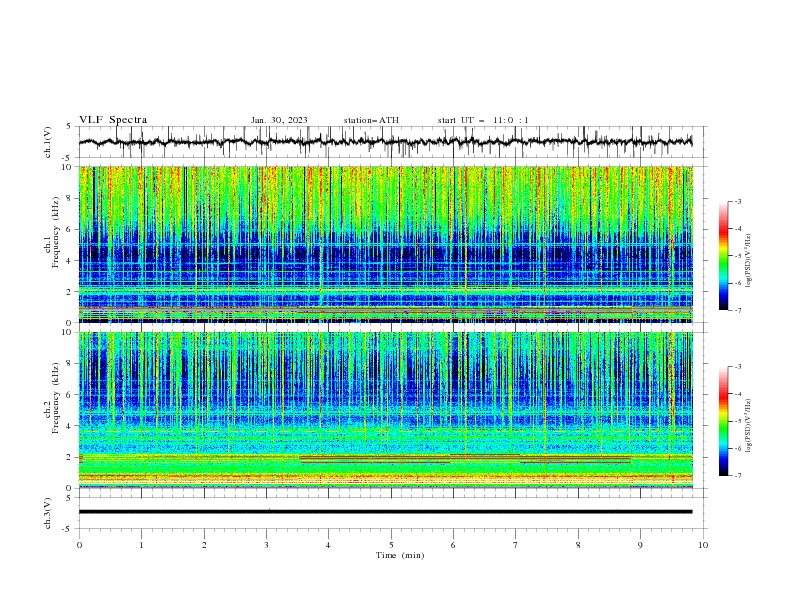This screenshot has width=792, height=612.
Task: Click the '8' kHz tick on ch.2 frequency axis
Action: coord(70,364)
